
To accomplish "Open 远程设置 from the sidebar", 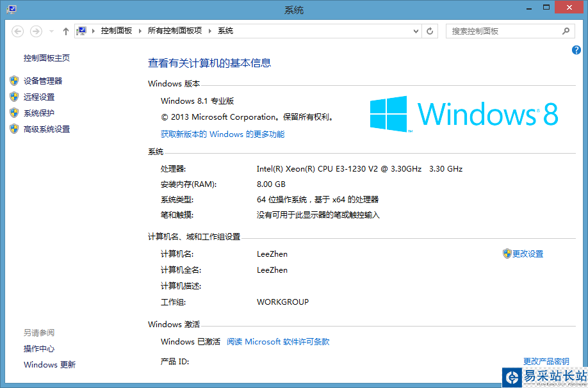I will pos(39,97).
